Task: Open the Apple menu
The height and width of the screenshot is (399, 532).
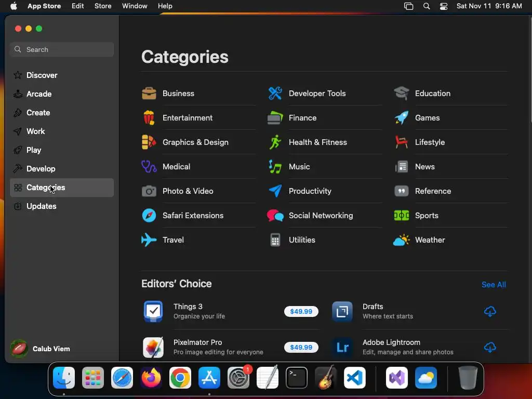Action: (x=14, y=6)
